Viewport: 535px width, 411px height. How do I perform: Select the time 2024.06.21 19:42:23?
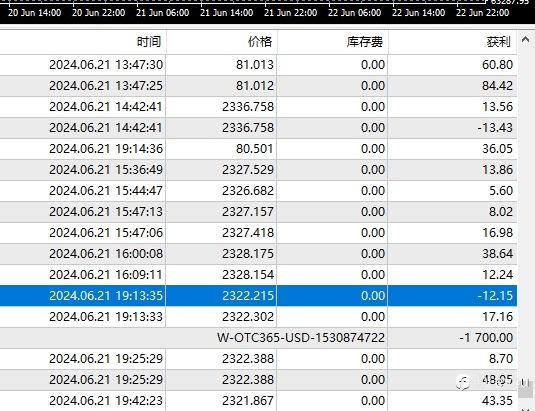[106, 401]
